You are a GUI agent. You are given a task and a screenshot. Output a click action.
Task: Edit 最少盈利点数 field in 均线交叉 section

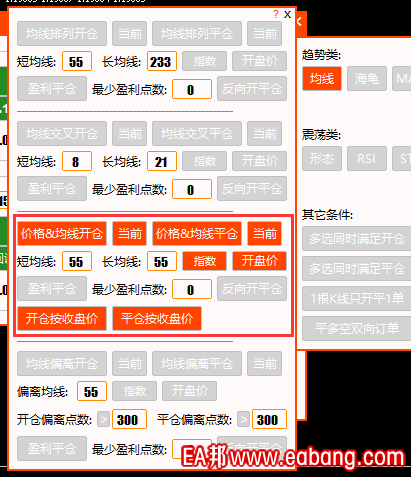click(x=192, y=189)
